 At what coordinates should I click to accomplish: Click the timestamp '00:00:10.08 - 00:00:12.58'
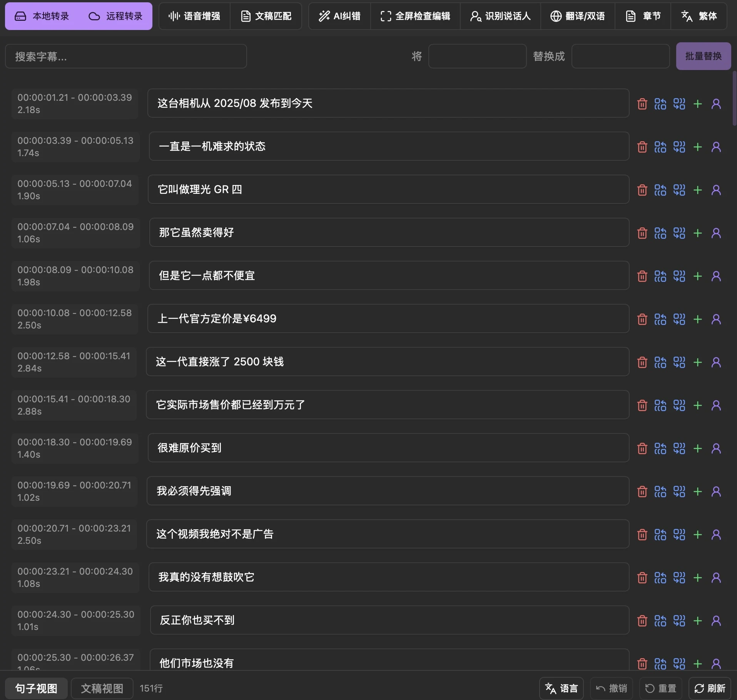pyautogui.click(x=75, y=313)
